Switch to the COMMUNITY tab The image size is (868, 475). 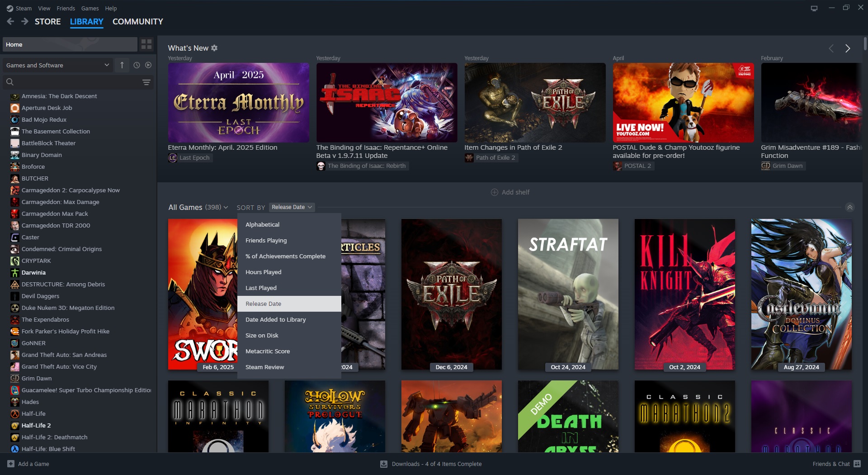tap(138, 22)
